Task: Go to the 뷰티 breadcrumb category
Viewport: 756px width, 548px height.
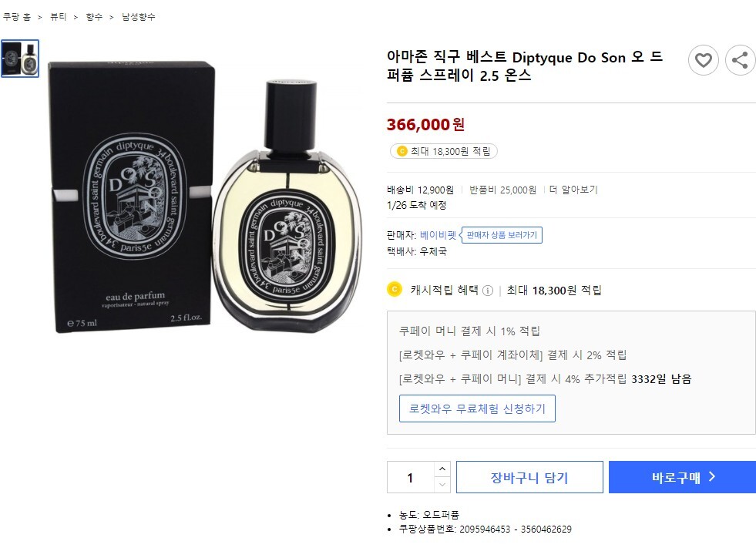Action: (x=59, y=17)
